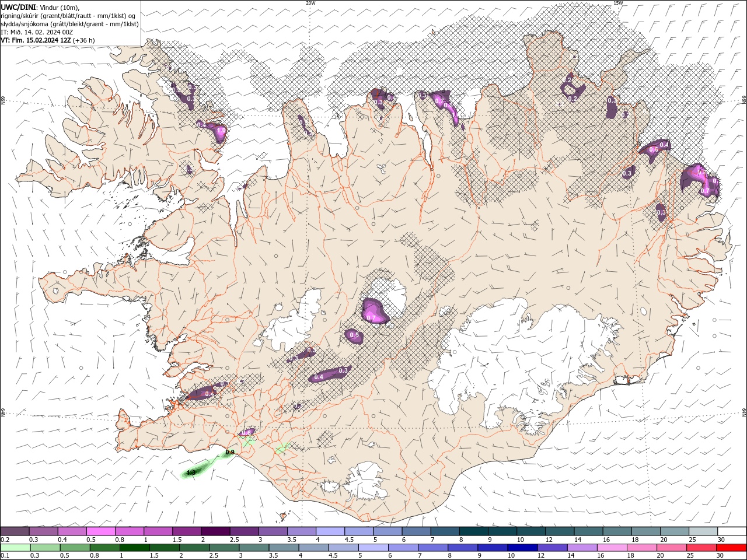Click the 6 slate-blue swatch in the upper scale
Screen dimensions: 747x560
pos(416,531)
